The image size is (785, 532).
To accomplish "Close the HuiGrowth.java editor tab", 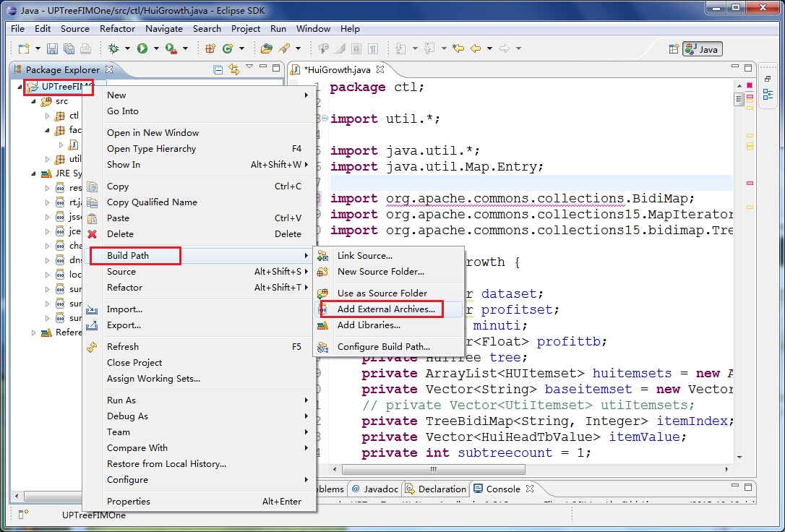I will (380, 69).
